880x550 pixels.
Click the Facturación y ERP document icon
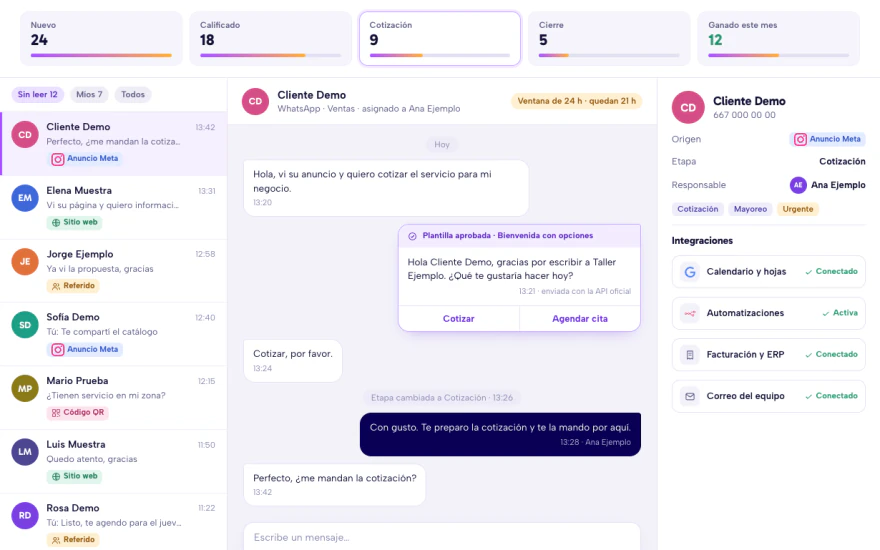[x=690, y=355]
